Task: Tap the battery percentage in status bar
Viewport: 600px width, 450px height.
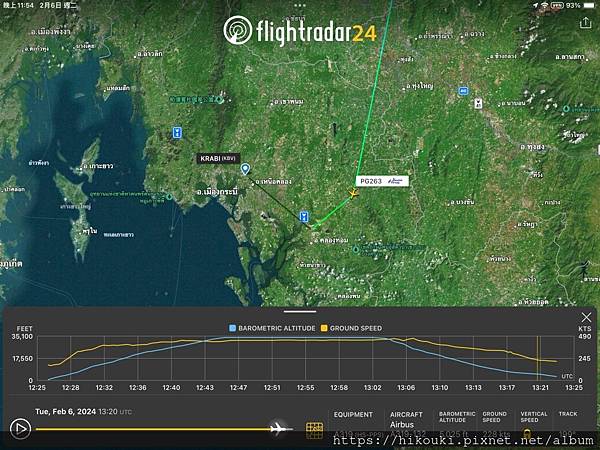Action: (573, 5)
